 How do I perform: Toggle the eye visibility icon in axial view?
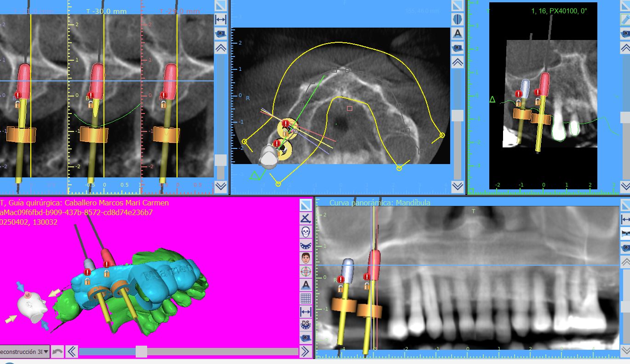click(457, 47)
